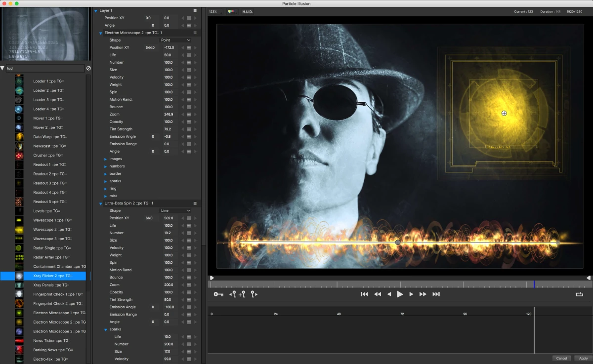
Task: Open the Shape dropdown showing Point
Action: (175, 40)
